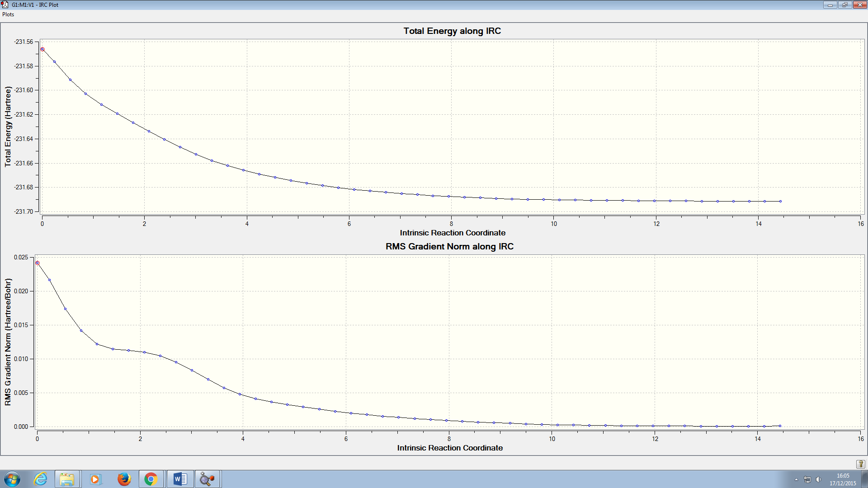Viewport: 868px width, 488px height.
Task: Open the taskbar clock showing 16:05
Action: 843,479
